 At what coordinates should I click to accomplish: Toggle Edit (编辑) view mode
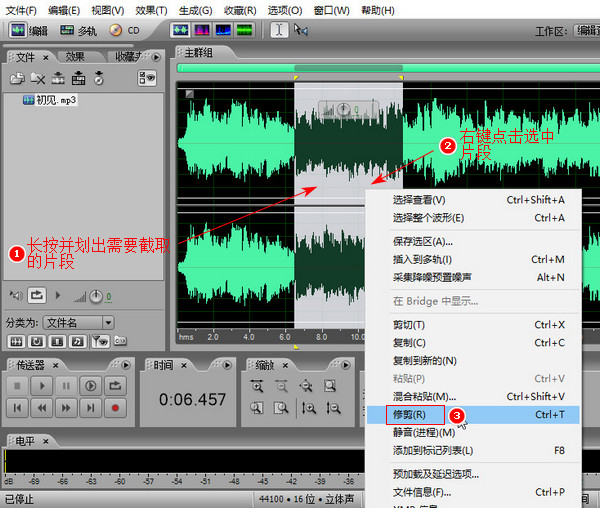pyautogui.click(x=29, y=31)
